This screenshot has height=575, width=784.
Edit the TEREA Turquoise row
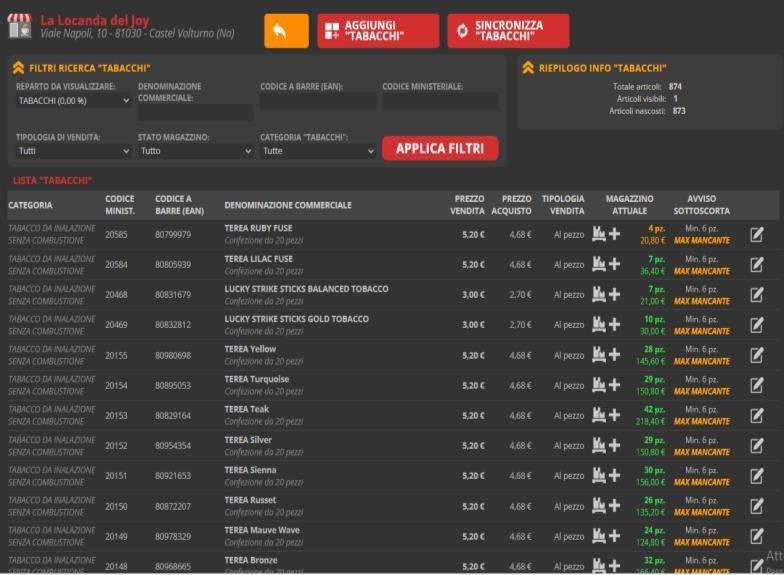pyautogui.click(x=756, y=385)
